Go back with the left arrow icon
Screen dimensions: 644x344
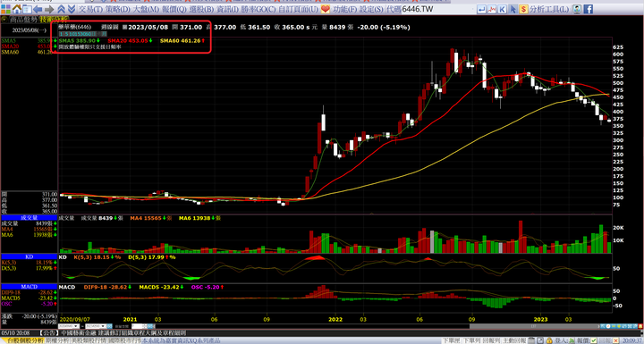[38, 9]
